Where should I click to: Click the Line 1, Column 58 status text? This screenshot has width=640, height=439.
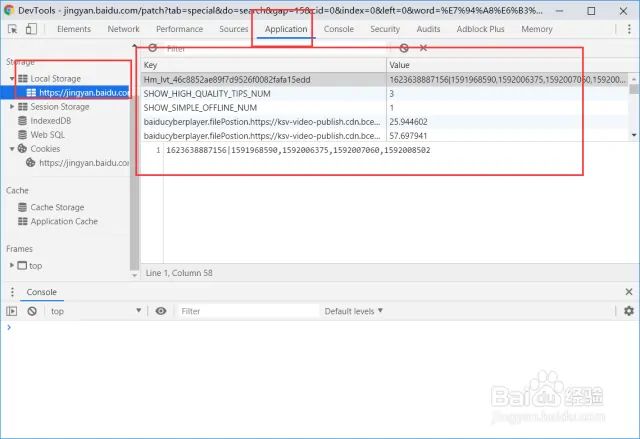179,273
